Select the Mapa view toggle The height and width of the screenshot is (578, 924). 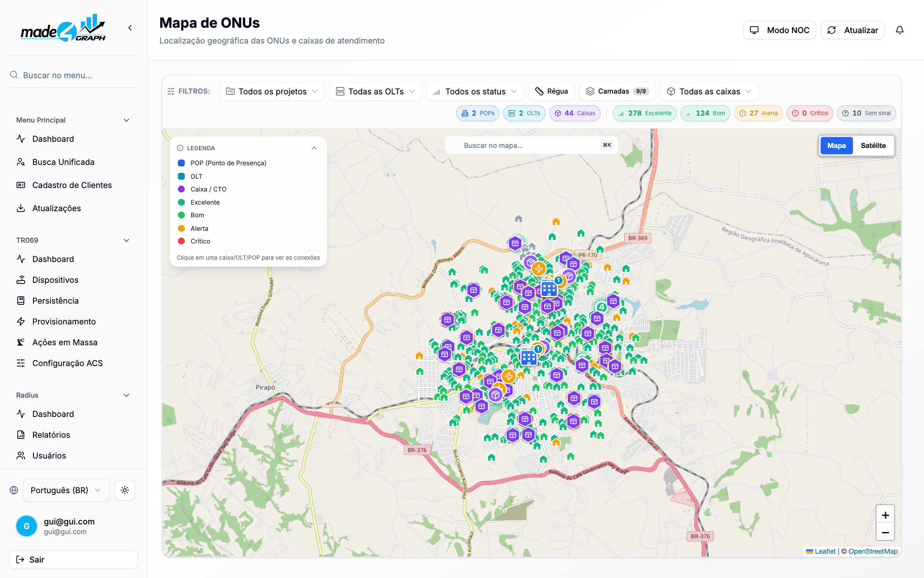[x=836, y=146]
